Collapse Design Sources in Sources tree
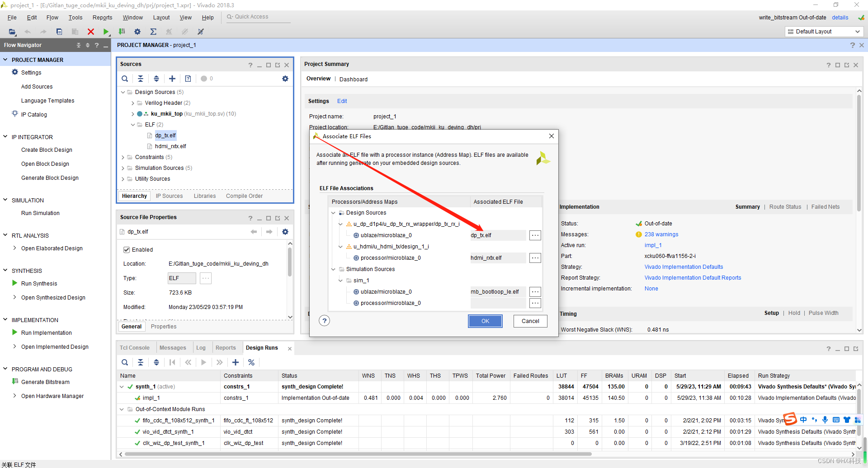This screenshot has height=468, width=868. coord(123,92)
